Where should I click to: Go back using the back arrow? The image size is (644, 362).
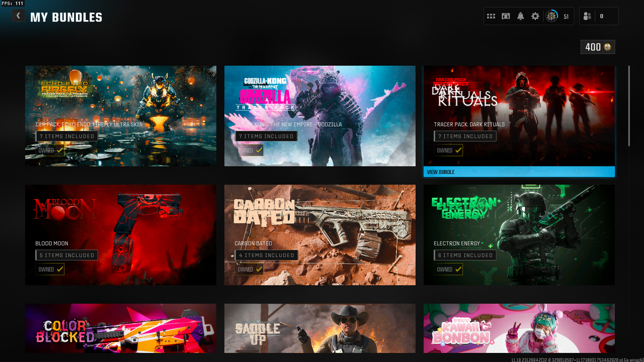pos(18,16)
